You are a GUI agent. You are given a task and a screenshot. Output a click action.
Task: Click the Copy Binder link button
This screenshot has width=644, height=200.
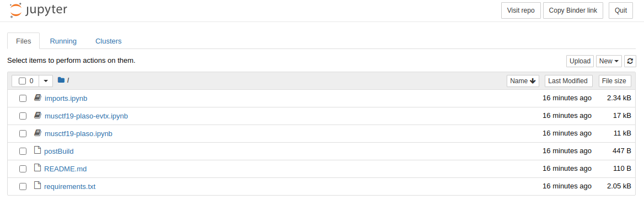(x=573, y=10)
